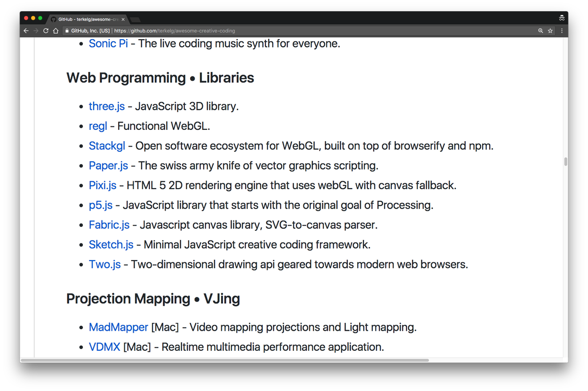Open a new tab
Screen dimensions: 588x391
point(136,20)
